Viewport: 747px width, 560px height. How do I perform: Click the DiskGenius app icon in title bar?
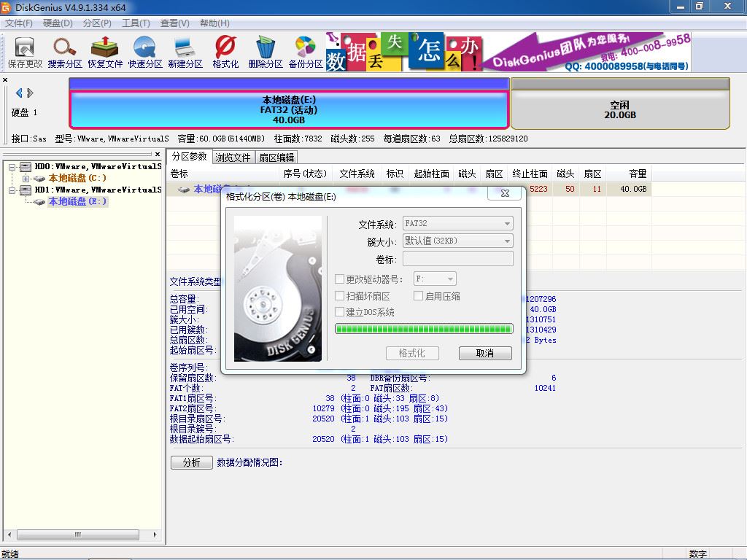pos(6,7)
